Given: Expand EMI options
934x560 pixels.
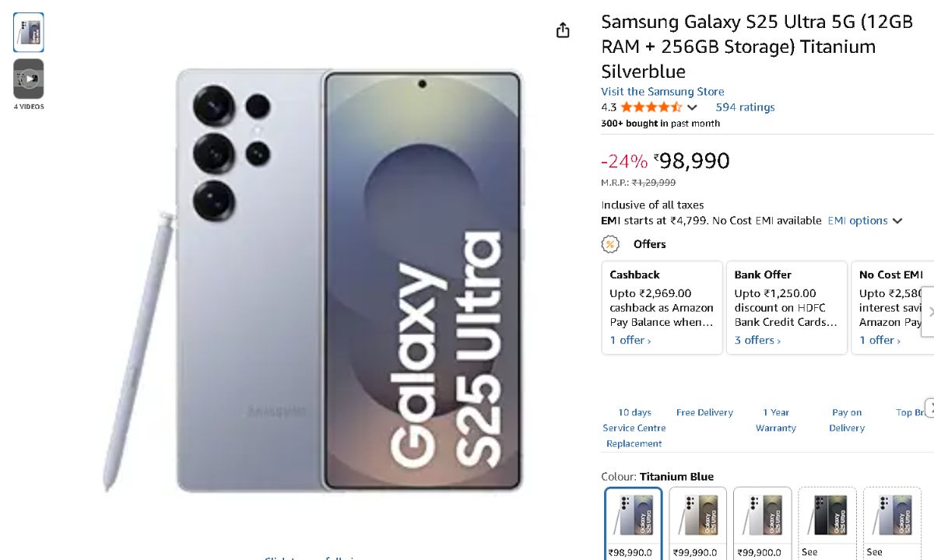Looking at the screenshot, I should 865,221.
